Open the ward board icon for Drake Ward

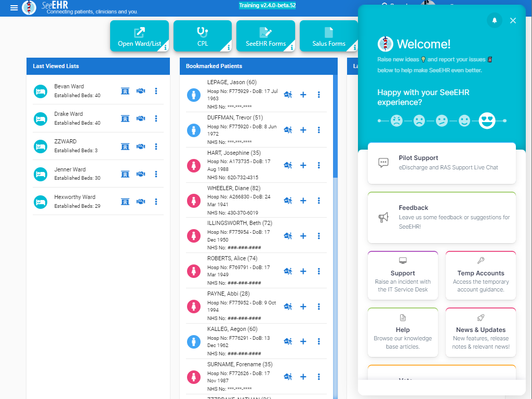(x=125, y=118)
